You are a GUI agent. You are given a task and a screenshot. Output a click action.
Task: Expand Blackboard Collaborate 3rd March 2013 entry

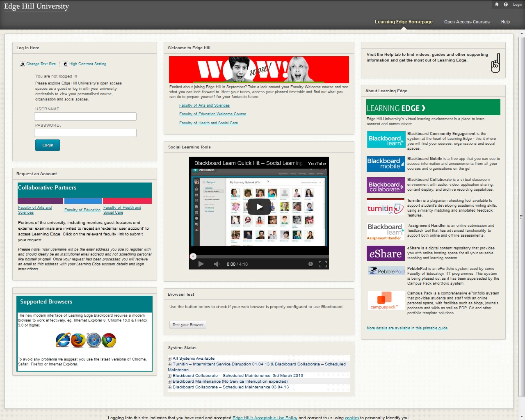[170, 376]
